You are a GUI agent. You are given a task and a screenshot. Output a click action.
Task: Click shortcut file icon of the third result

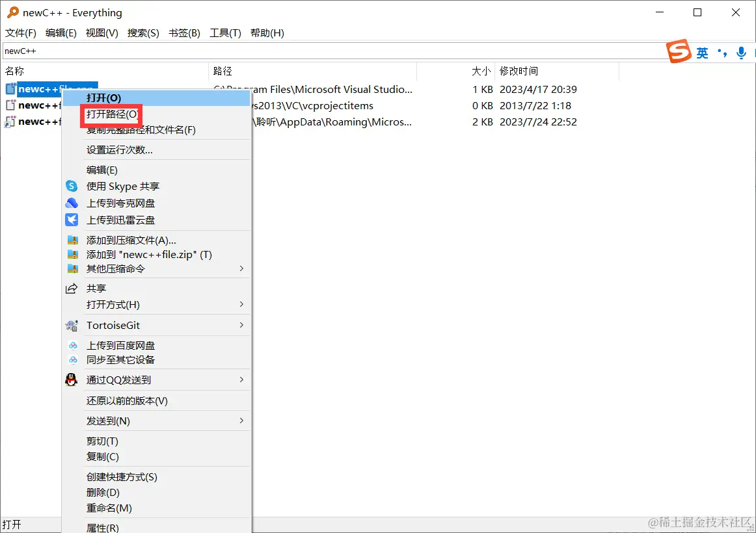10,122
